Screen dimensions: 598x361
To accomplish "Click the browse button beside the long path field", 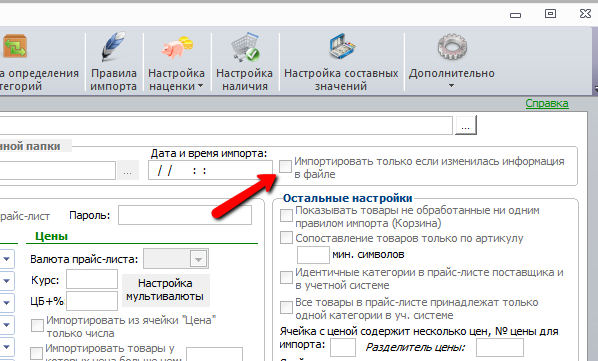I will click(466, 126).
